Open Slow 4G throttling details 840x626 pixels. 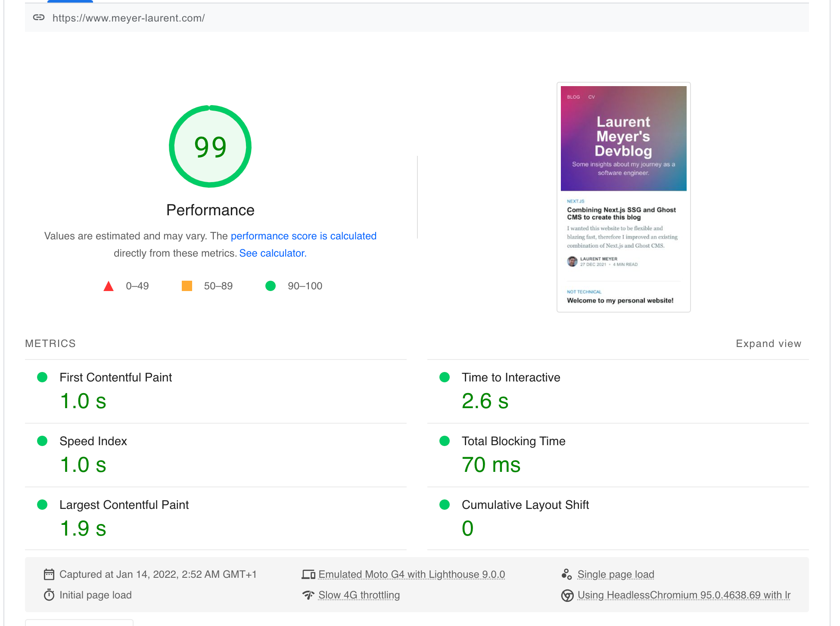[359, 595]
